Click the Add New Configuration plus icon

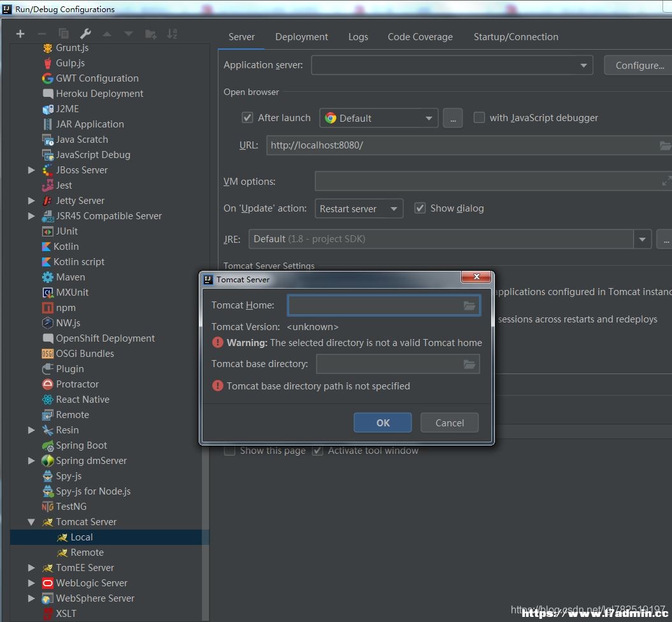coord(20,34)
